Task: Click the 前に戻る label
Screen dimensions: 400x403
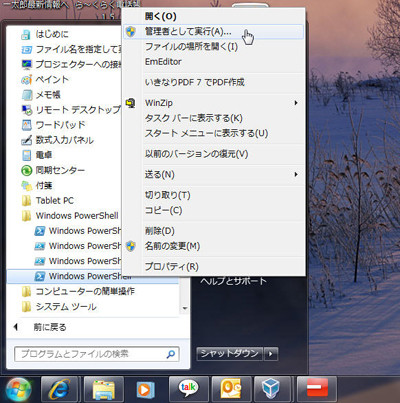Action: pos(50,327)
